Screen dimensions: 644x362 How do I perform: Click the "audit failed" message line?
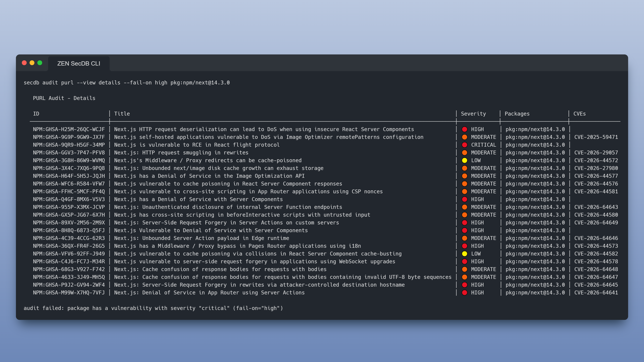(x=153, y=308)
